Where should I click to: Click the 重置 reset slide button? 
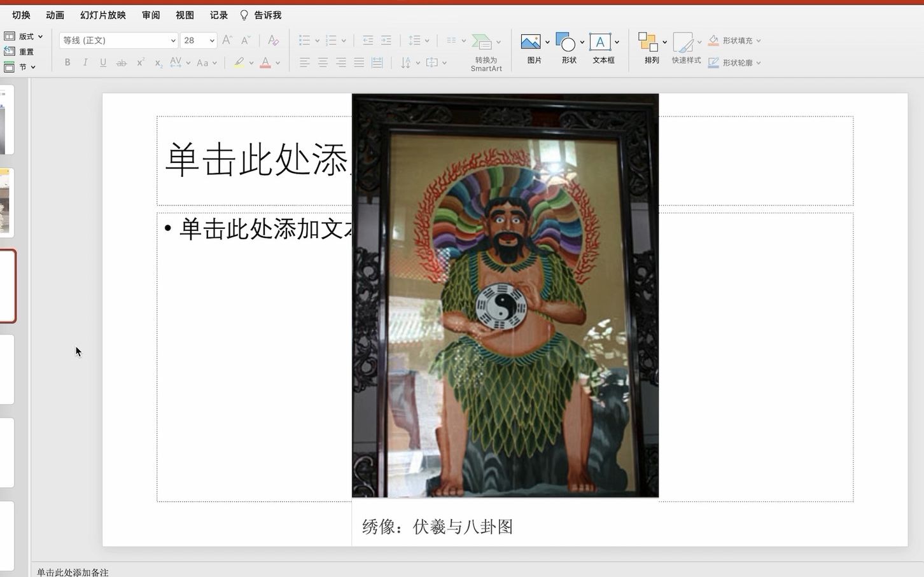(x=19, y=52)
